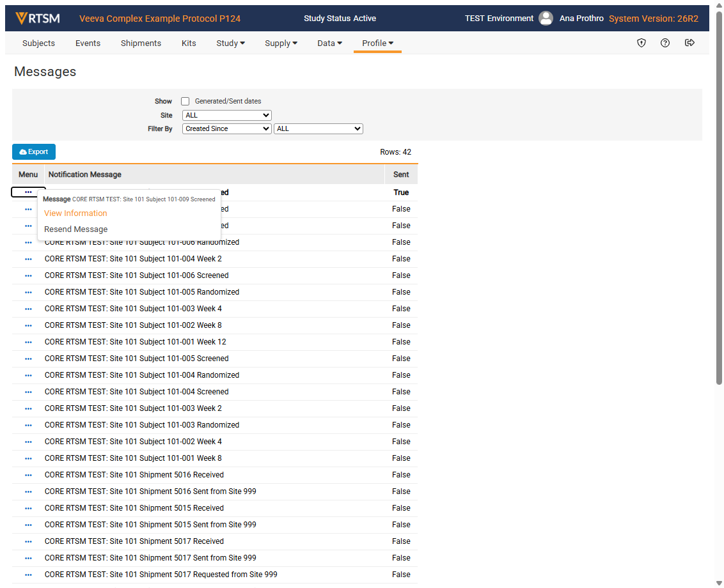This screenshot has width=724, height=588.
Task: Go to the Subjects tab
Action: point(38,43)
